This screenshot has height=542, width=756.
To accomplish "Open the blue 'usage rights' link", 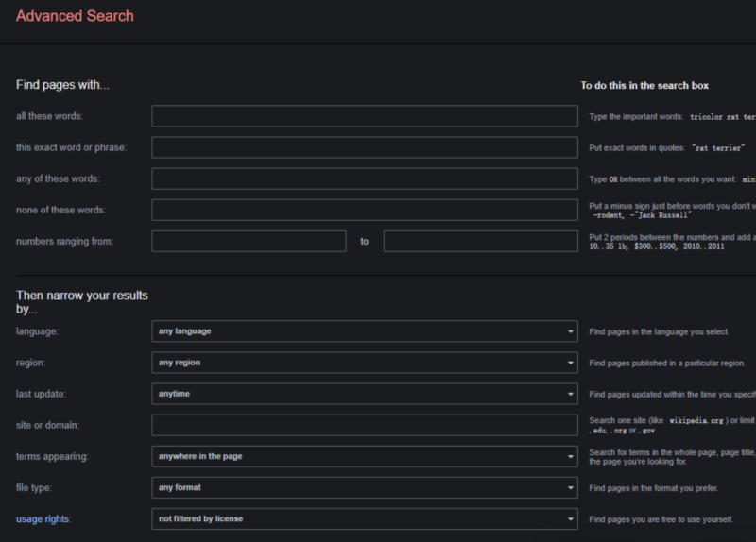I will [43, 519].
